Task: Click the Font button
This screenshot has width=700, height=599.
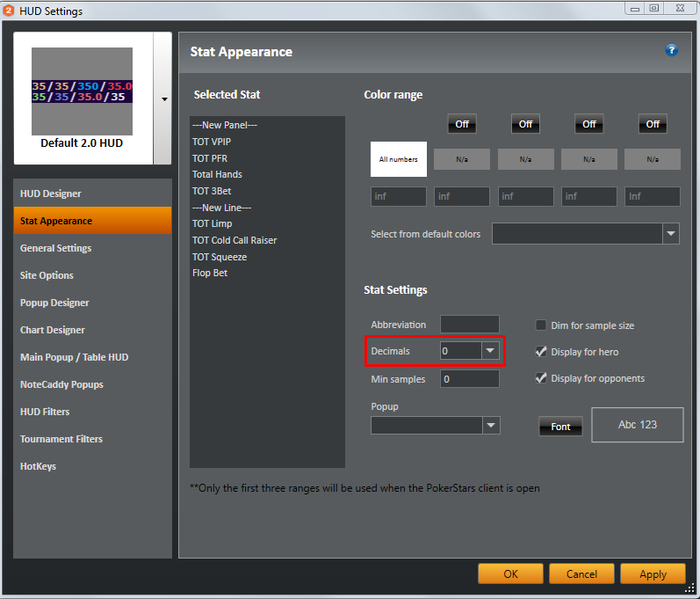Action: [560, 427]
